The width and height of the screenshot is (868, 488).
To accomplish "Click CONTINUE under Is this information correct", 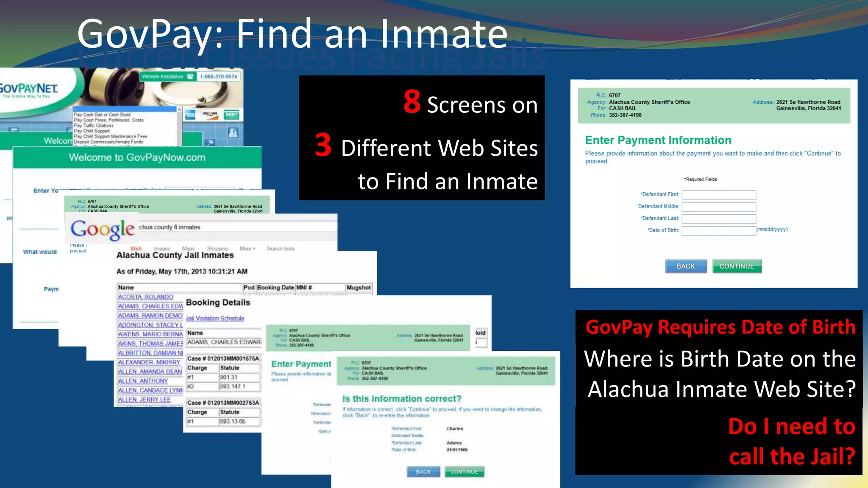I will (x=464, y=471).
